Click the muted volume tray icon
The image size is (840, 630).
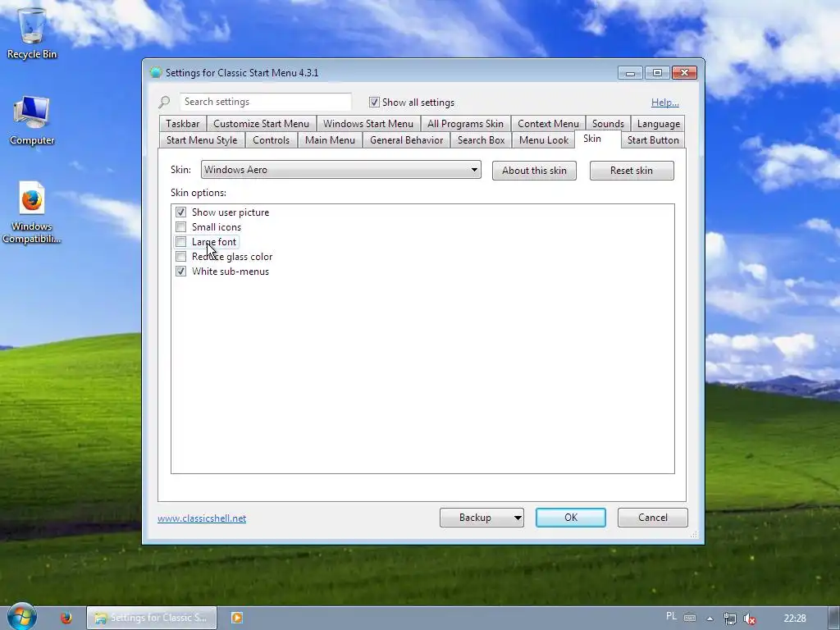point(750,619)
